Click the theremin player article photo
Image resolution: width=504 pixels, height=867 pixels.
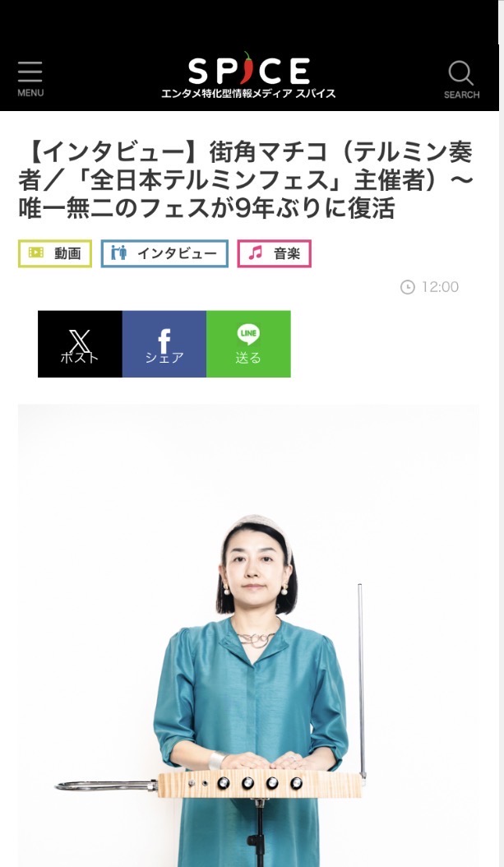[x=248, y=635]
